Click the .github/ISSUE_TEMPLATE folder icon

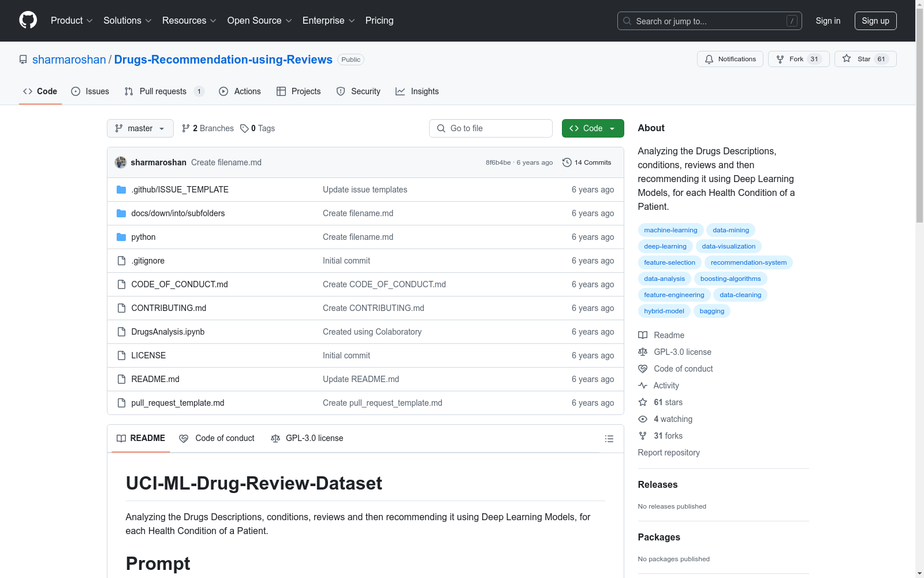click(121, 190)
